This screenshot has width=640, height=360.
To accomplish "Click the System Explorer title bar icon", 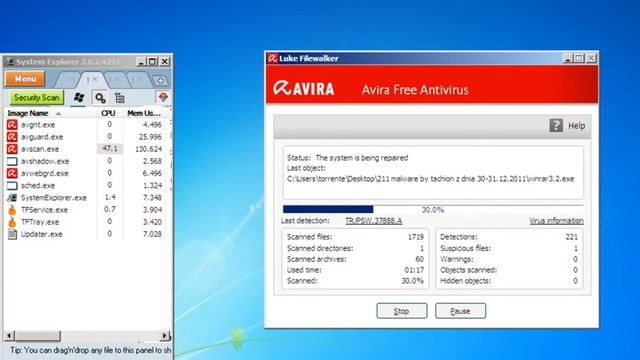I will pyautogui.click(x=10, y=62).
